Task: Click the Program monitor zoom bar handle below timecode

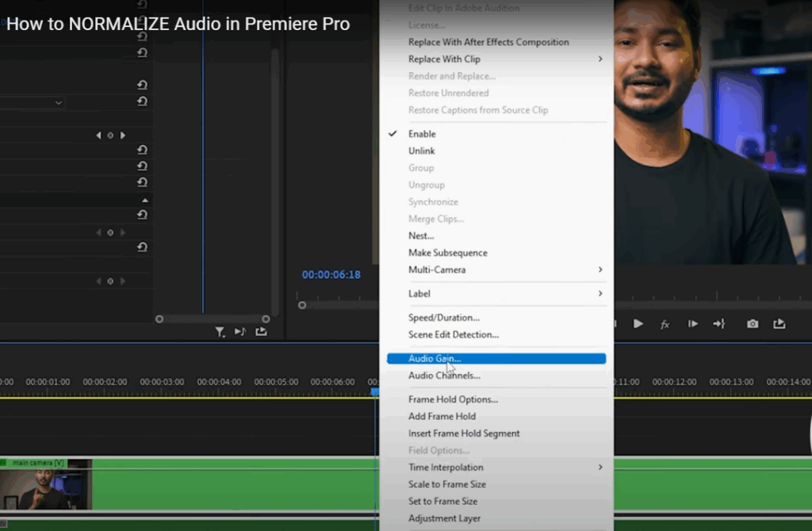Action: 302,305
